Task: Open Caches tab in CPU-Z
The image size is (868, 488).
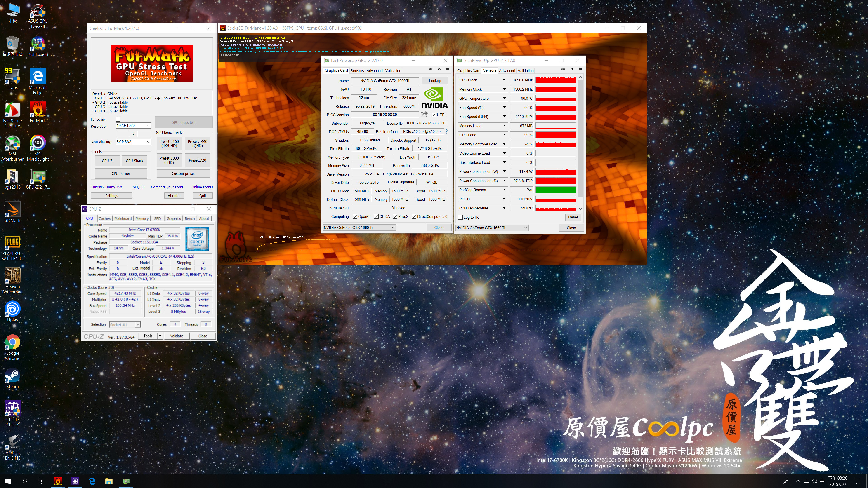Action: tap(104, 218)
